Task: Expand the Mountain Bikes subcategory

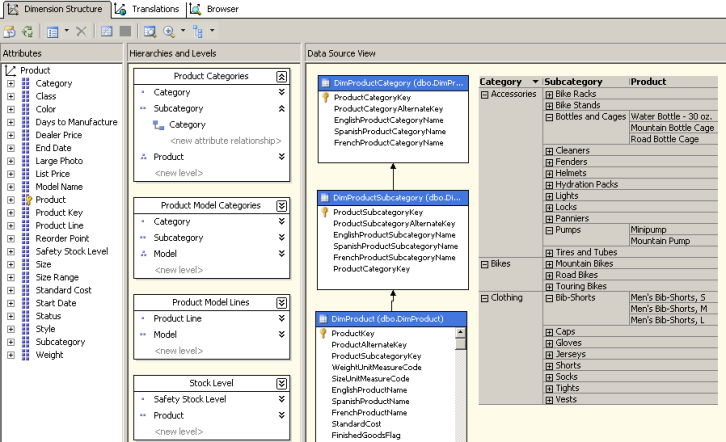Action: [x=549, y=264]
